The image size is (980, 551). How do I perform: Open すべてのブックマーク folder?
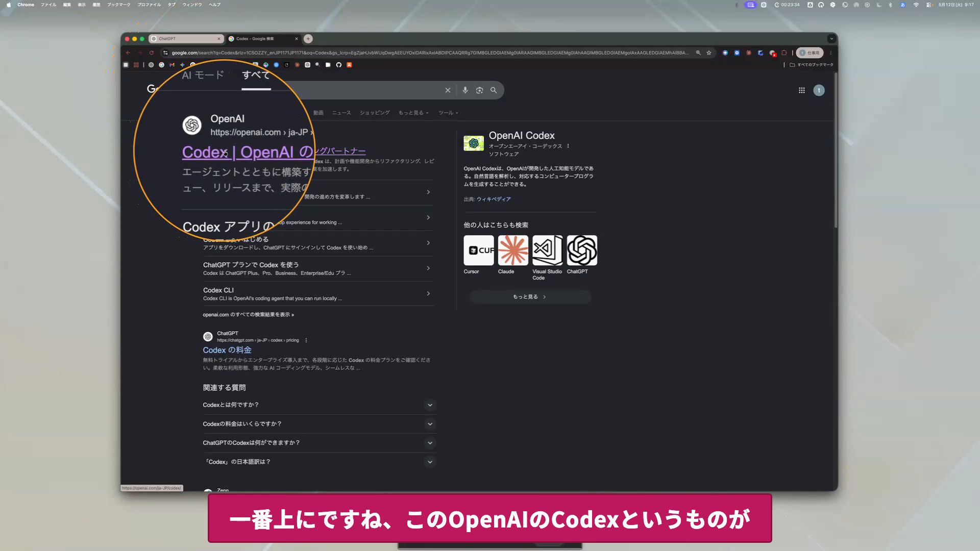812,65
